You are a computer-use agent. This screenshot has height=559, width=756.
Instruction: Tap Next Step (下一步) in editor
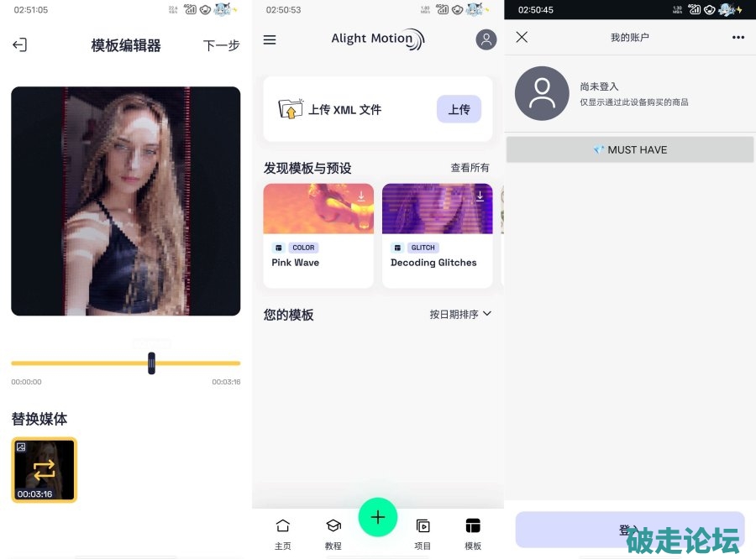[221, 45]
